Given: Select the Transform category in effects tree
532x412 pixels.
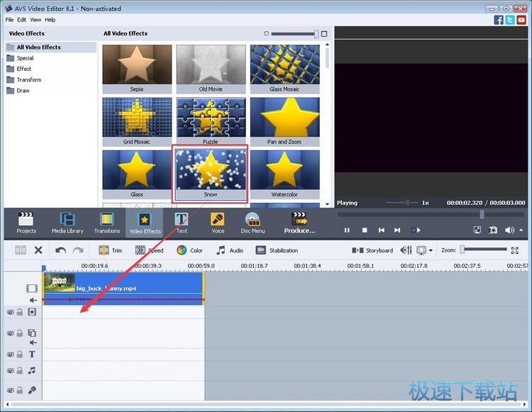Looking at the screenshot, I should click(29, 79).
